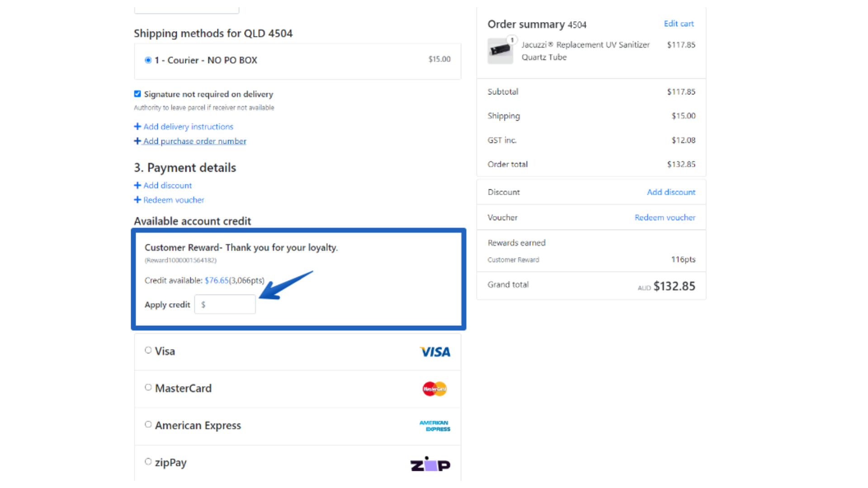This screenshot has width=868, height=488.
Task: Open Edit cart link in order summary
Action: tap(678, 23)
